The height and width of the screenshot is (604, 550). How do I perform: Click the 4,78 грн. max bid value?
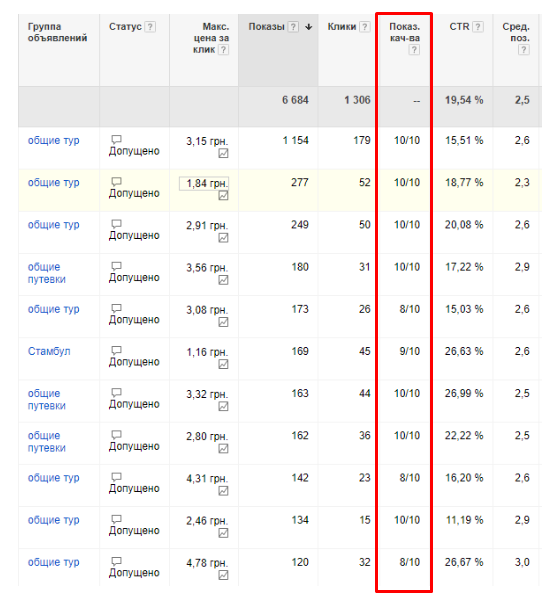pyautogui.click(x=207, y=563)
